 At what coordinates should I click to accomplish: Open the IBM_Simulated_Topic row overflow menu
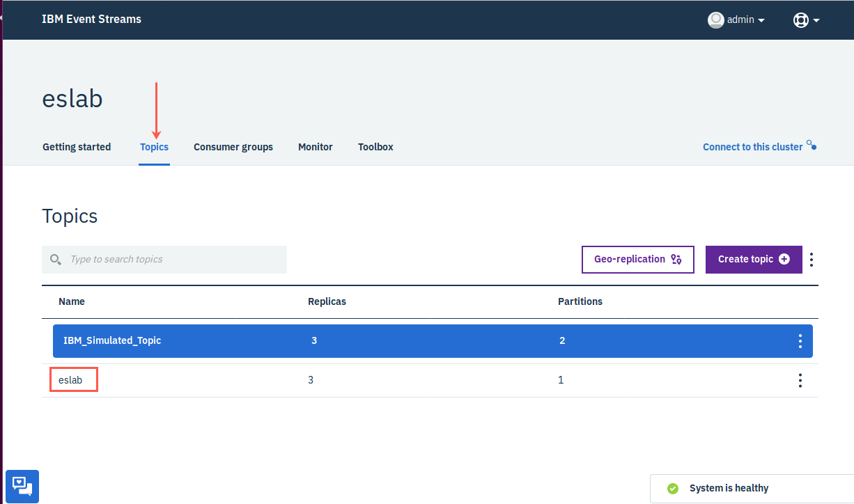click(800, 341)
